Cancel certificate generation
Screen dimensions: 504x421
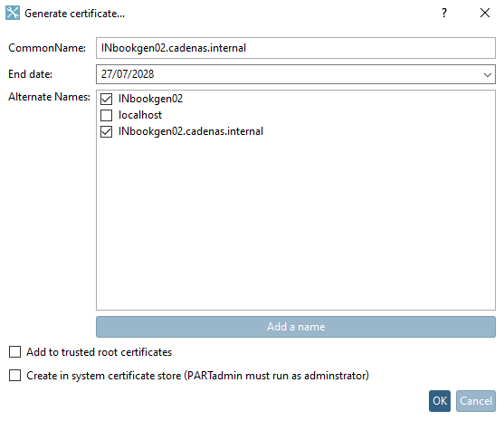[x=476, y=401]
